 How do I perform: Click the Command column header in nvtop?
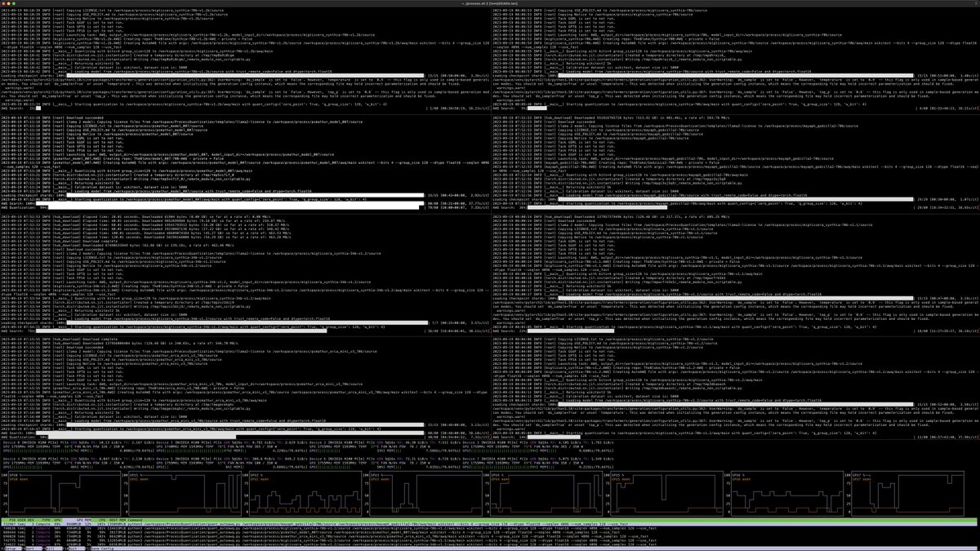pos(136,519)
